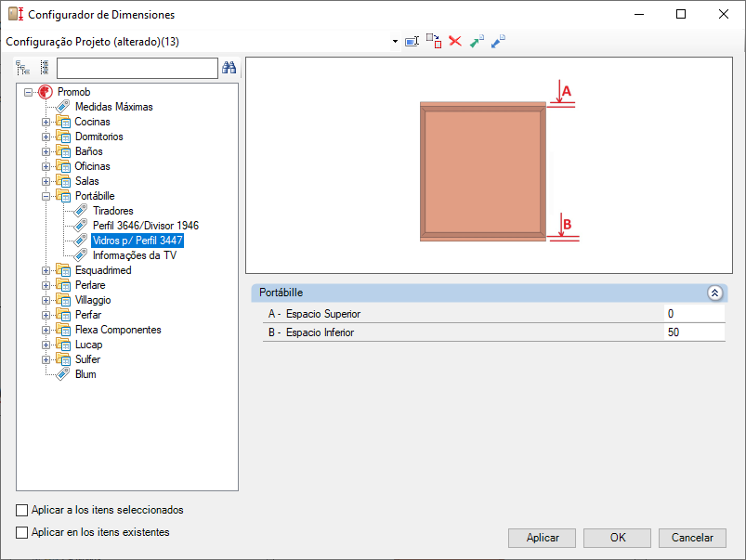The width and height of the screenshot is (746, 560).
Task: Maximize the Configurador de Dimensiones window
Action: tap(681, 14)
